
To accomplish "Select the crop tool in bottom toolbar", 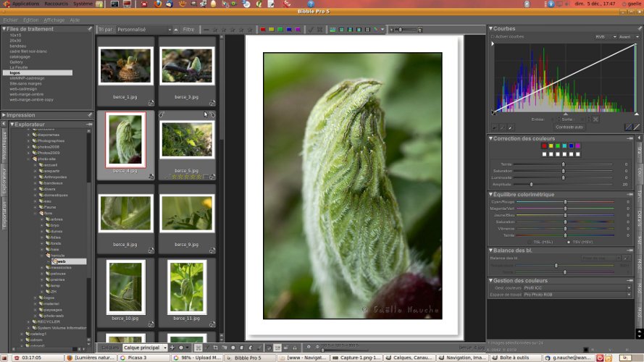I will click(215, 348).
